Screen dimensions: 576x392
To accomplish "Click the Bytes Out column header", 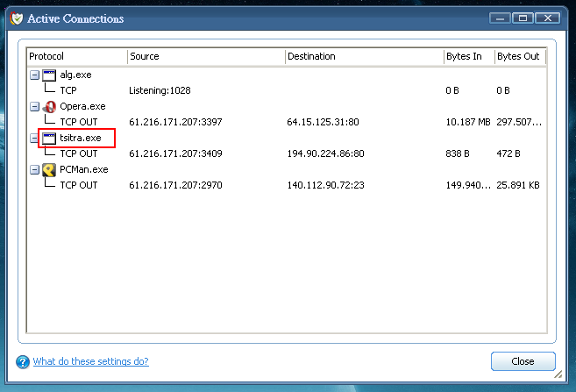I will (x=519, y=56).
